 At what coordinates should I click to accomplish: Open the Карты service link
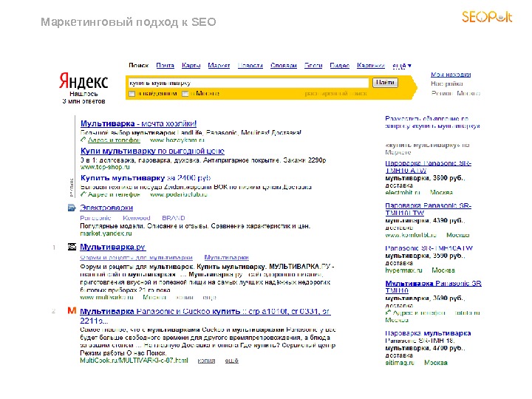click(x=191, y=66)
